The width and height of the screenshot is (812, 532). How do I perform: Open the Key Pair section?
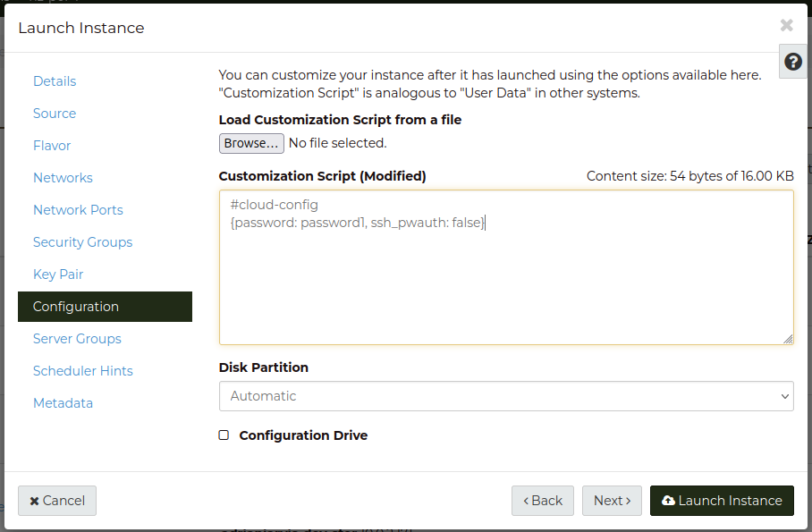[x=58, y=274]
